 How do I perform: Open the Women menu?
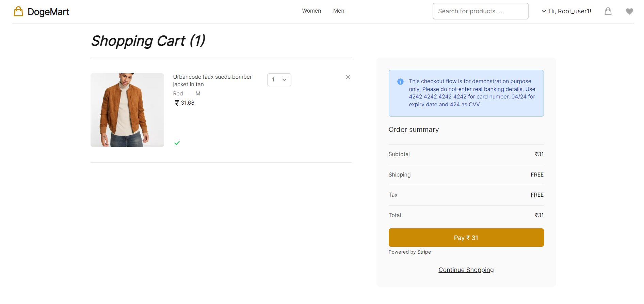(311, 11)
